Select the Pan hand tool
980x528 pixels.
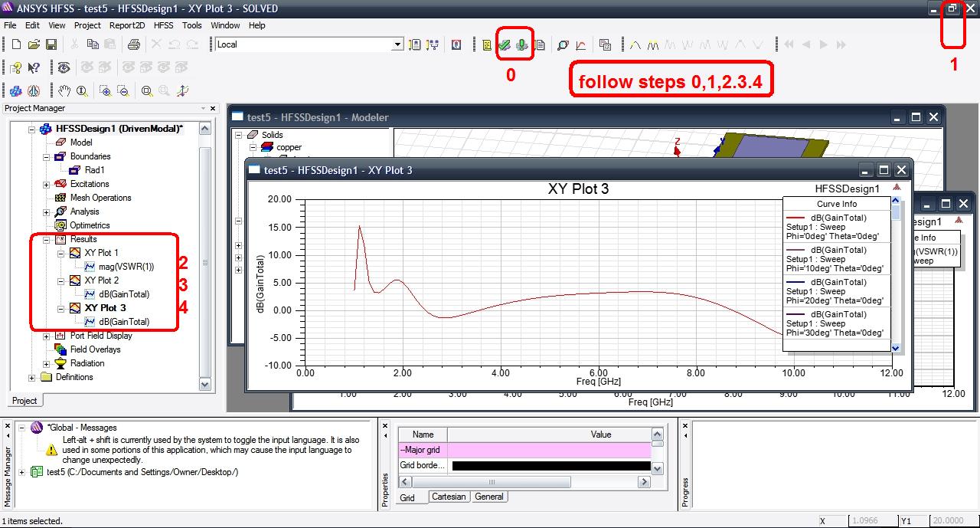pos(64,91)
